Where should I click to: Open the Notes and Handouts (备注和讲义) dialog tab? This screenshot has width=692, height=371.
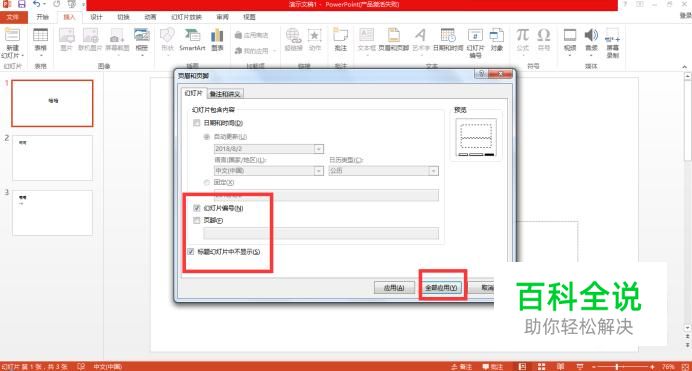[x=225, y=94]
